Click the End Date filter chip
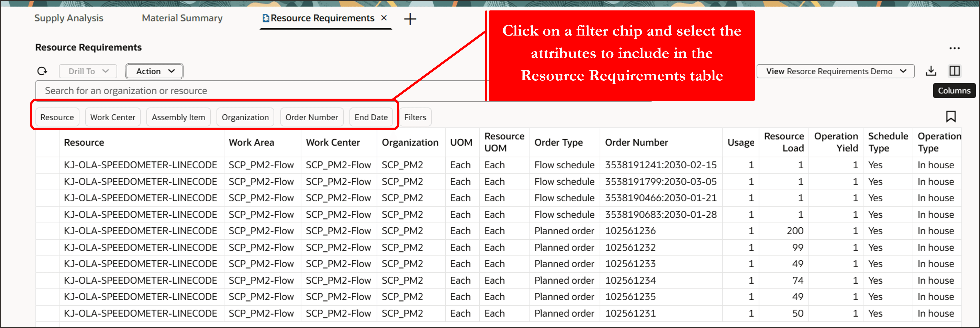 [x=371, y=117]
